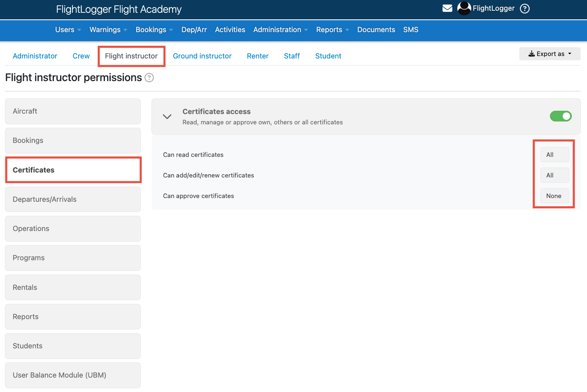
Task: Select Operations in the sidebar
Action: (73, 229)
